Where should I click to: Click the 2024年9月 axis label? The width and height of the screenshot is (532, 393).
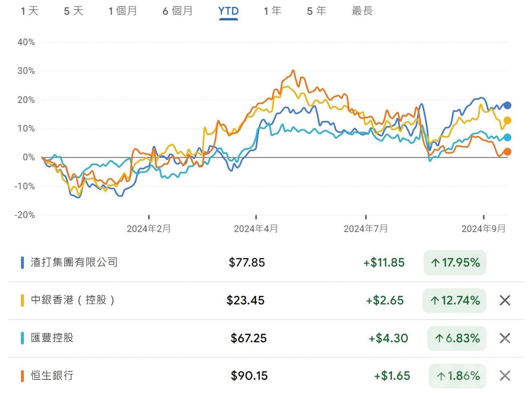pyautogui.click(x=483, y=229)
